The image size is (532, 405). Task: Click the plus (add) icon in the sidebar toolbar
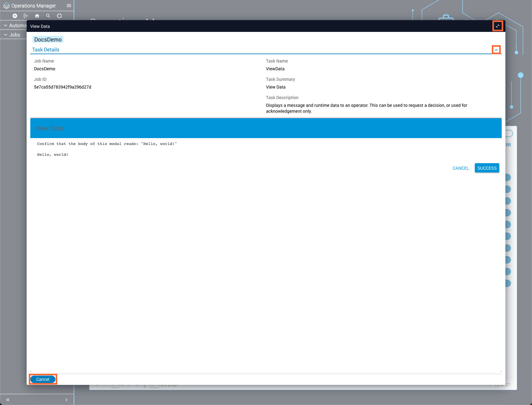tap(15, 16)
